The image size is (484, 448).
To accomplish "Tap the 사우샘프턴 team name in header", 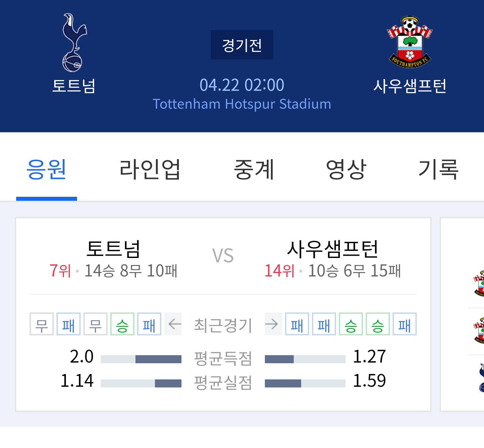I will pyautogui.click(x=410, y=86).
